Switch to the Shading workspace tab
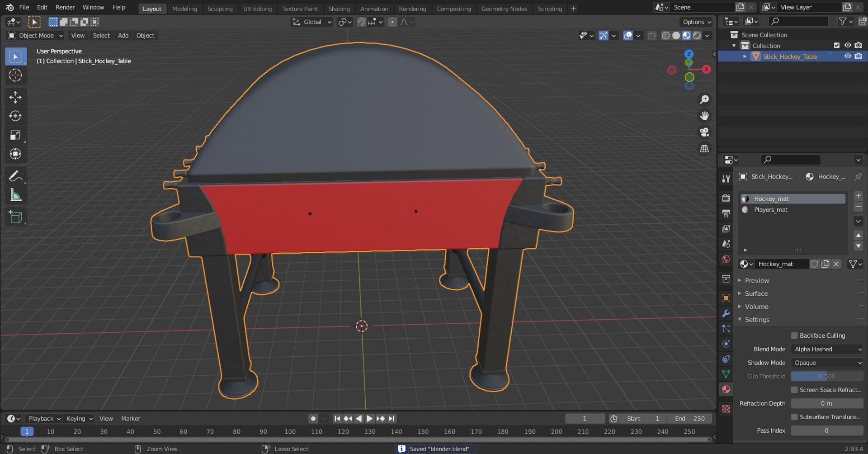Image resolution: width=868 pixels, height=454 pixels. point(339,9)
